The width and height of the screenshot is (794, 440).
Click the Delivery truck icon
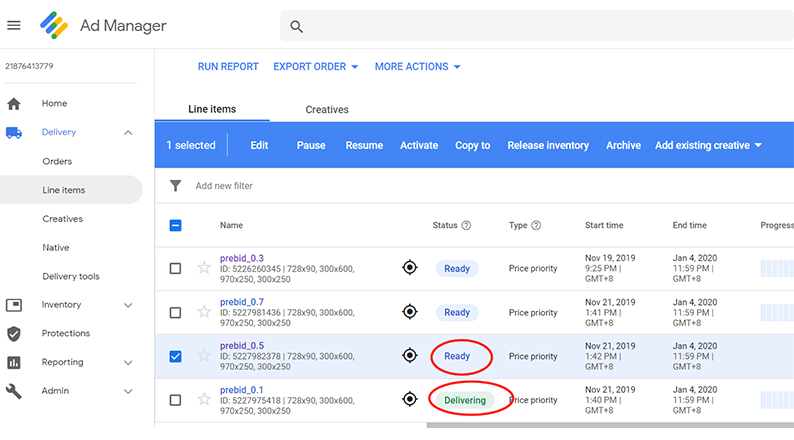tap(14, 133)
